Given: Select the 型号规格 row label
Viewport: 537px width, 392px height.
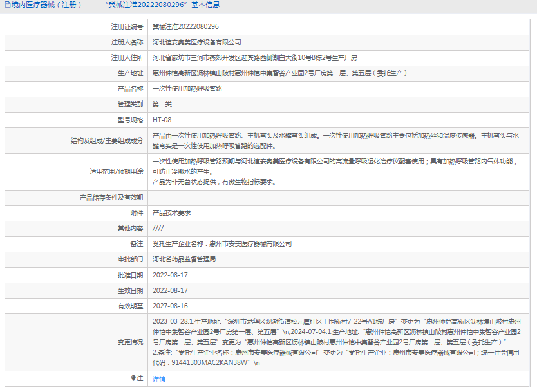Looking at the screenshot, I should click(131, 120).
